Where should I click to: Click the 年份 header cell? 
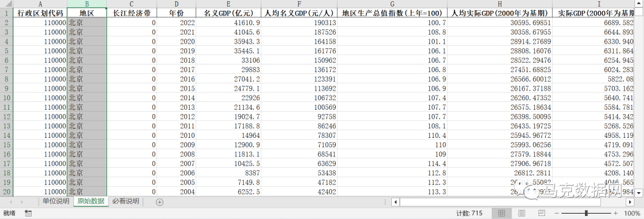[x=176, y=13]
